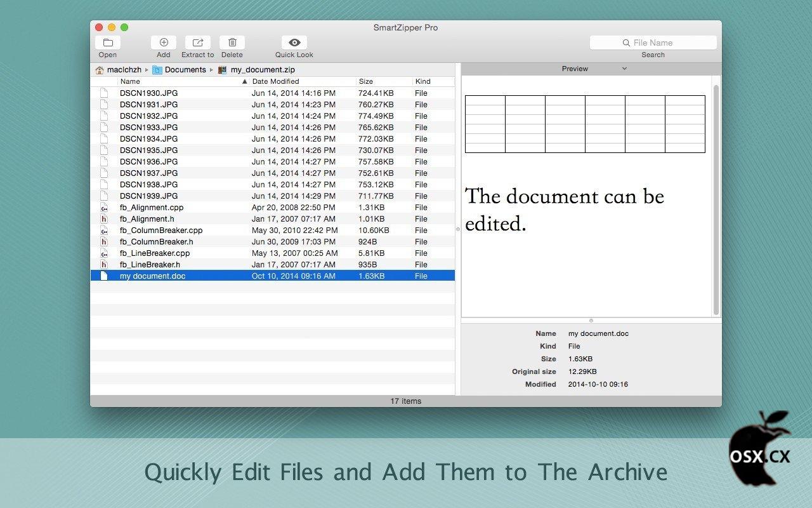
Task: Click the fb_Alignment.cpp file icon
Action: pos(104,208)
